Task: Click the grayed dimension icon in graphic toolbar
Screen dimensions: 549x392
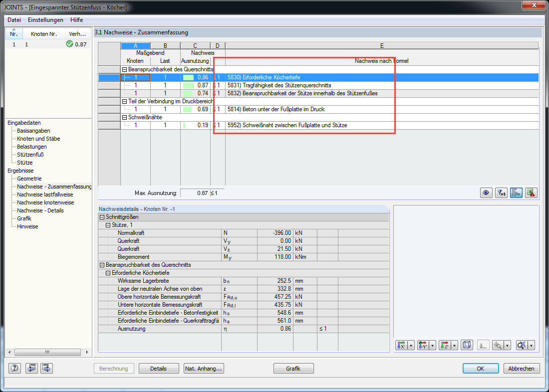Action: (x=483, y=346)
